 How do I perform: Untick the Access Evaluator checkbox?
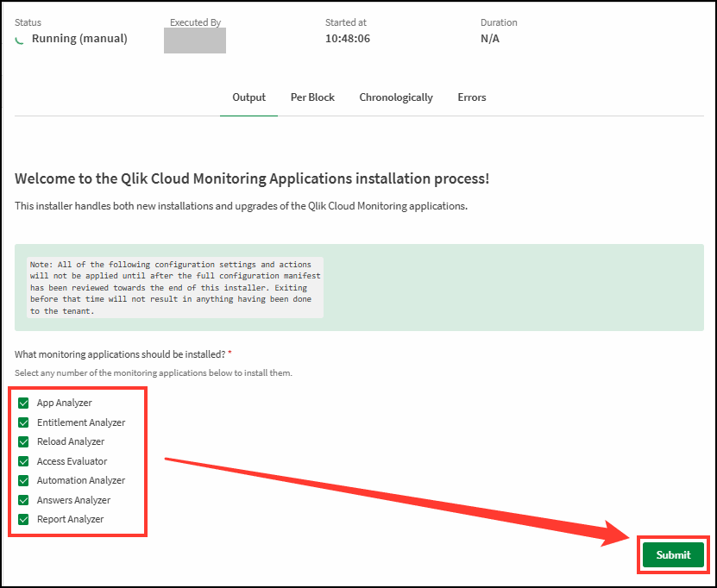(23, 461)
